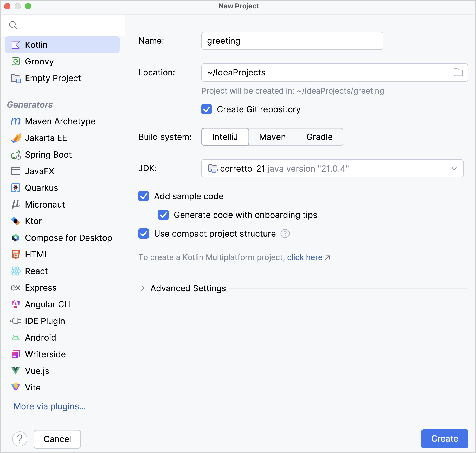Open the Spring Boot generator
476x453 pixels.
(48, 154)
